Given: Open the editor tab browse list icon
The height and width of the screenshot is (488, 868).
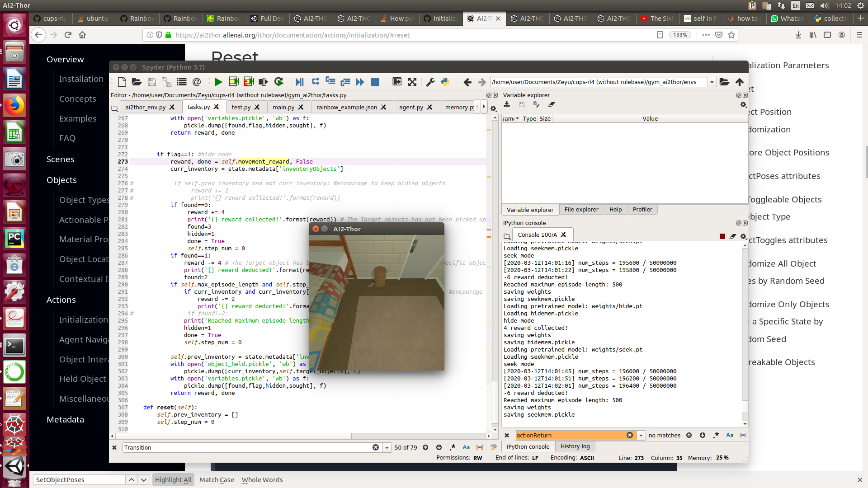Looking at the screenshot, I should [x=115, y=108].
